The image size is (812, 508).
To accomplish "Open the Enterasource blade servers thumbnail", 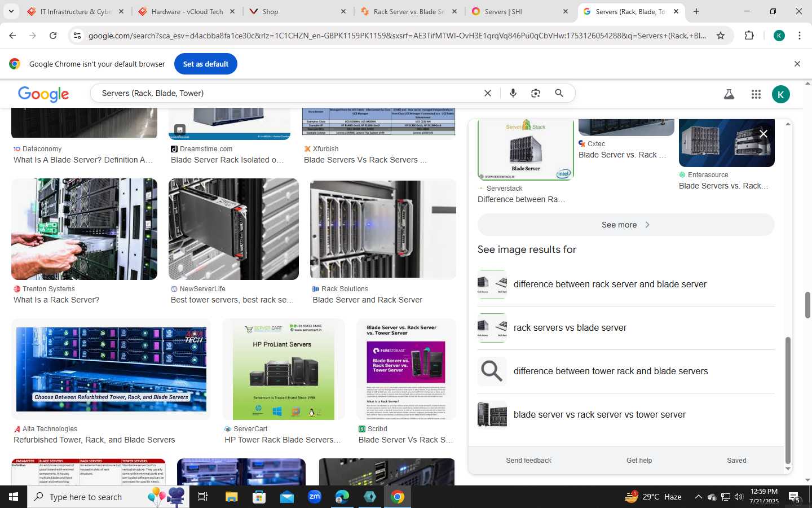I will tap(727, 143).
